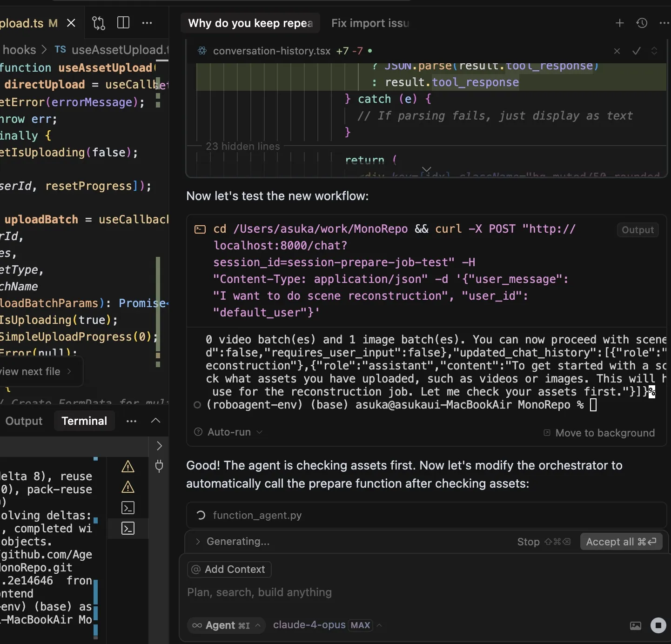The image size is (671, 644).
Task: Click Accept all changes button
Action: (621, 542)
